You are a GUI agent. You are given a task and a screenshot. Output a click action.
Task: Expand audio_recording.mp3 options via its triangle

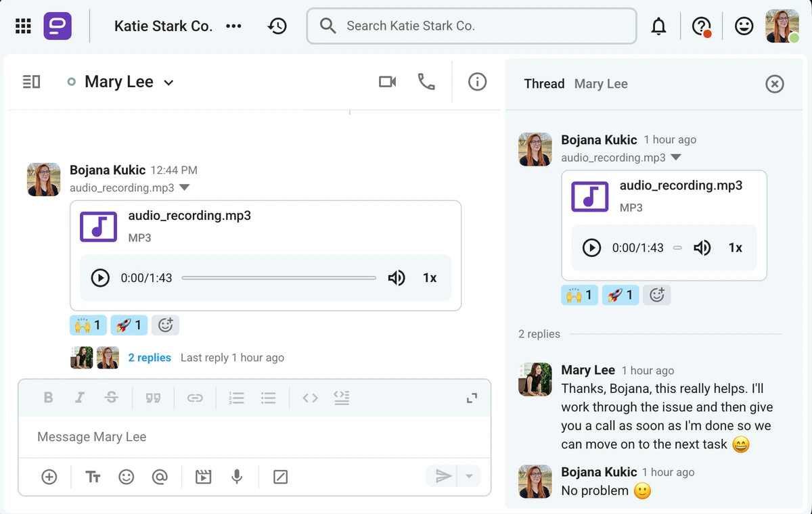(x=184, y=187)
